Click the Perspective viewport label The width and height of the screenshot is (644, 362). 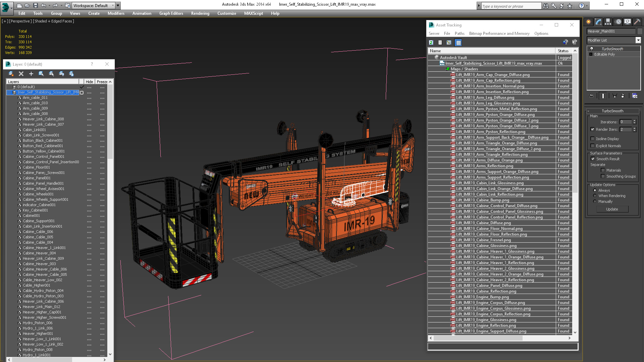pos(20,21)
